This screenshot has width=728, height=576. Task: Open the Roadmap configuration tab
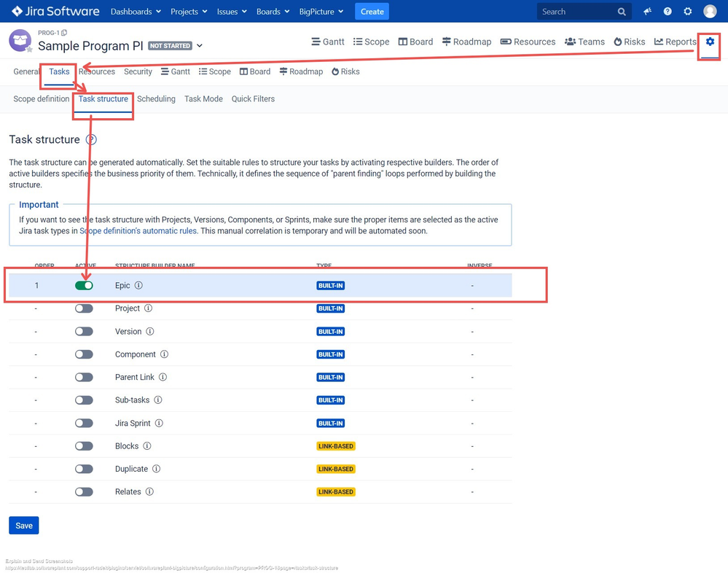(301, 71)
